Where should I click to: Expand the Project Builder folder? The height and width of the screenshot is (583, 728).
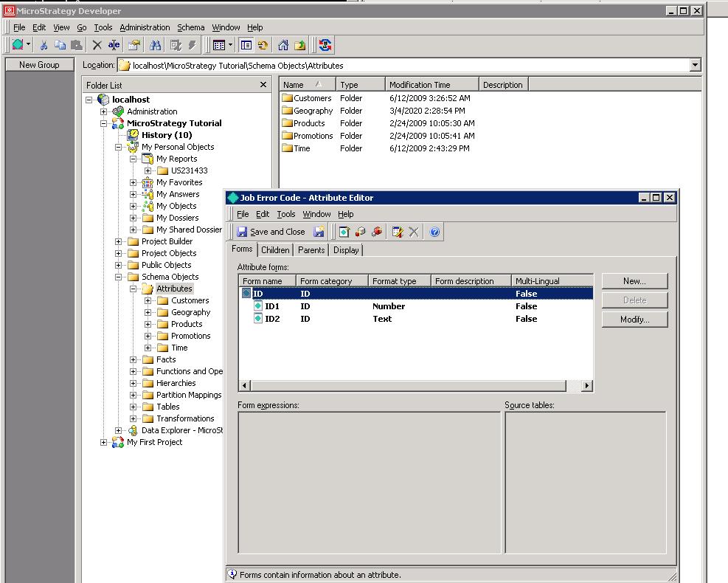tap(119, 241)
